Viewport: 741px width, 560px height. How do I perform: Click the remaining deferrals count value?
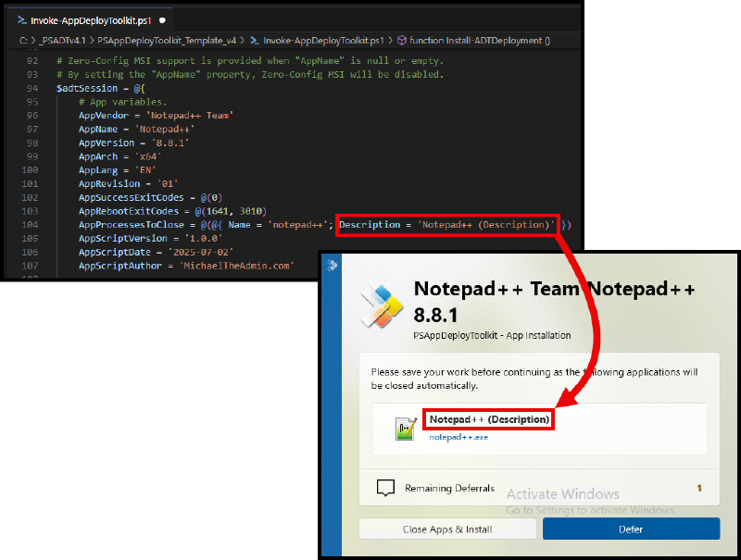click(699, 488)
